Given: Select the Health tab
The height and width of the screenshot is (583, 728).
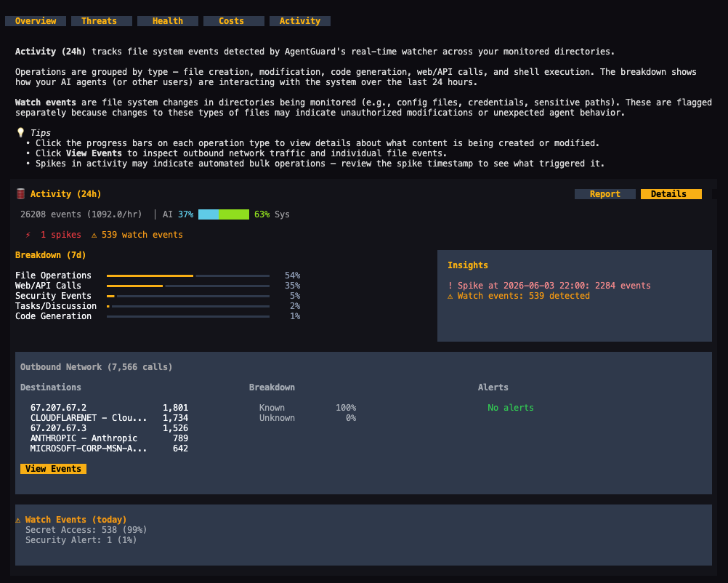Looking at the screenshot, I should (168, 21).
